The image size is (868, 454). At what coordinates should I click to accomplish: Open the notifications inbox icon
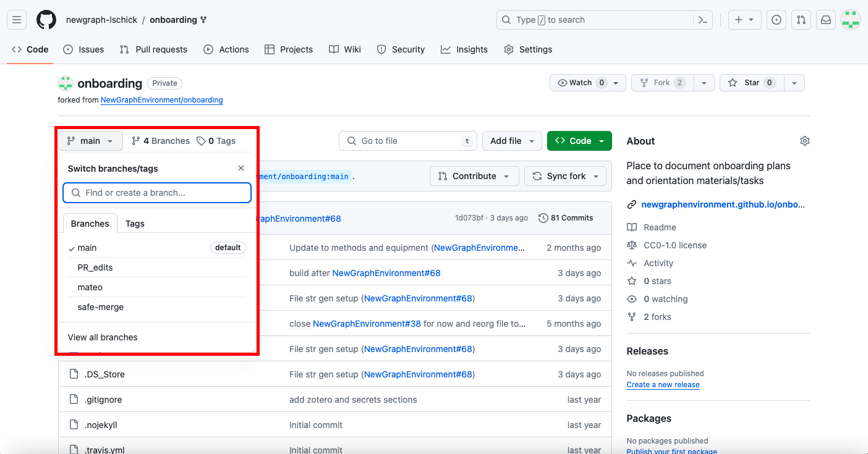coord(826,20)
